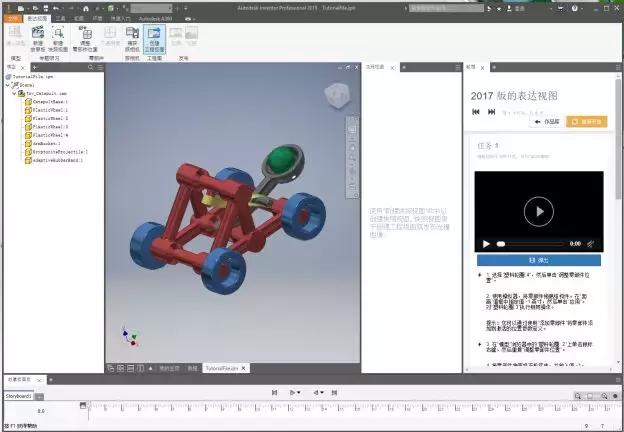The image size is (624, 432).
Task: Click the Save icon in quick access toolbar
Action: 46,8
